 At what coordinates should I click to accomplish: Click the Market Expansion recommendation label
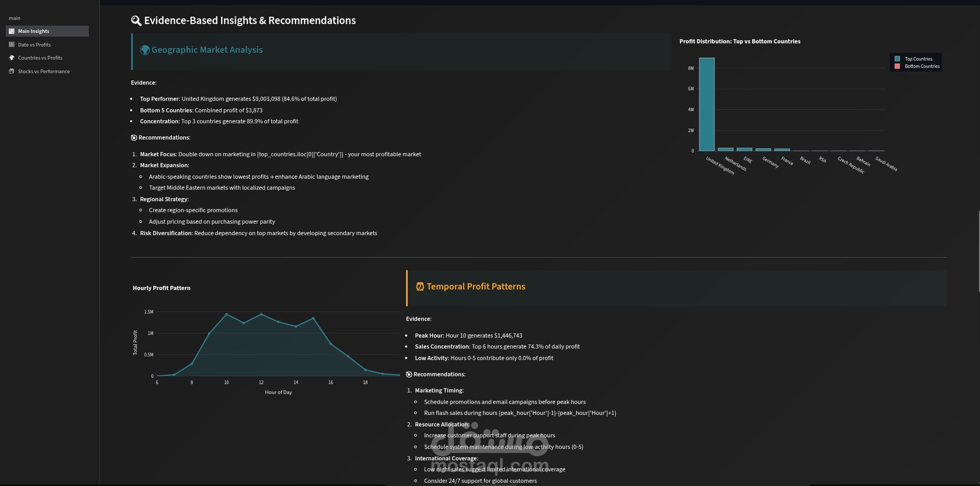pos(164,165)
